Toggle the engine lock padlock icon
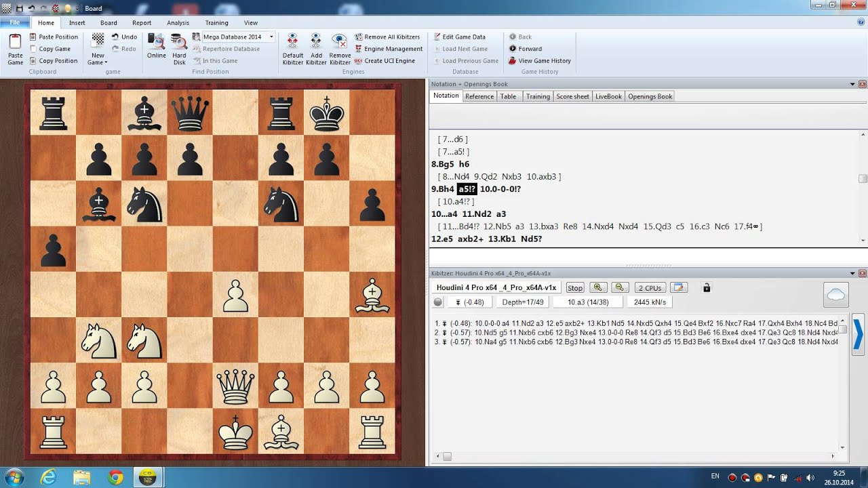 (x=707, y=288)
